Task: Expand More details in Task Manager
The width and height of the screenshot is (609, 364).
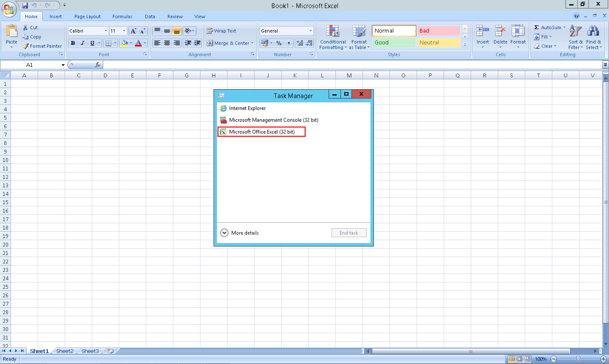Action: pyautogui.click(x=240, y=233)
